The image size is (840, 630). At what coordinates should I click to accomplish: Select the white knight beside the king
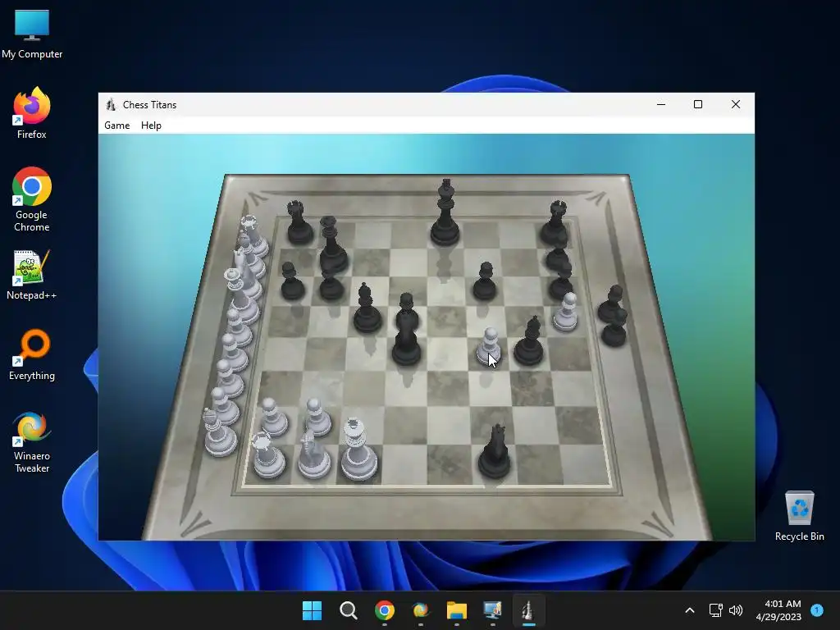coord(313,454)
